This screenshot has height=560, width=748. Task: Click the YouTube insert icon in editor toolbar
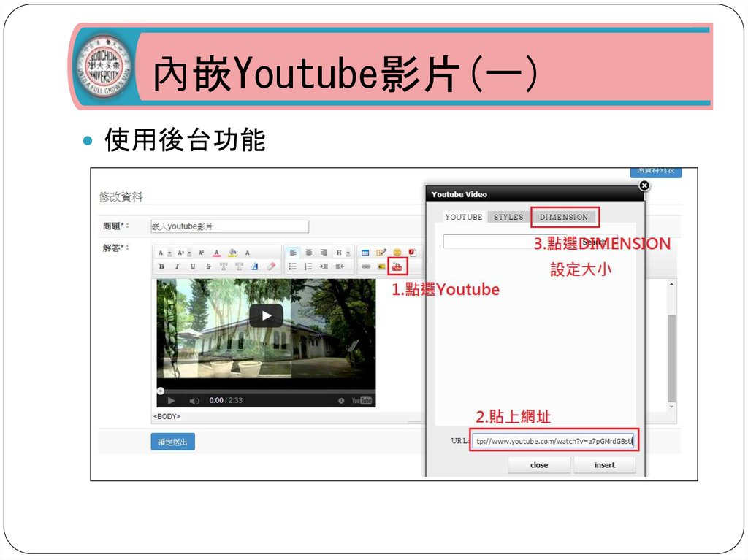(397, 266)
